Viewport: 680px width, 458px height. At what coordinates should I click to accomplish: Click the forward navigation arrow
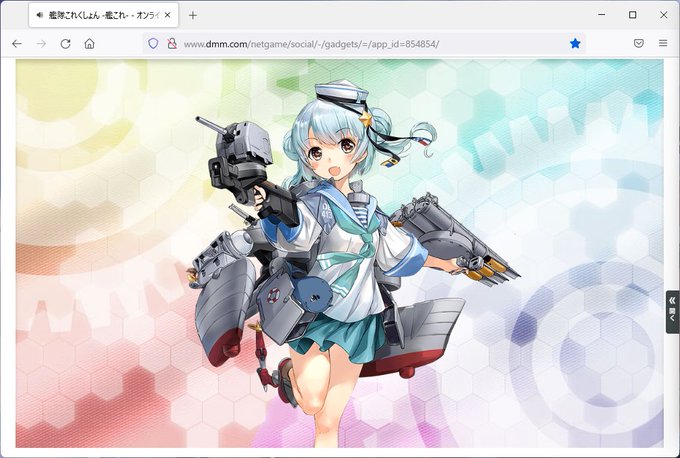pos(41,43)
